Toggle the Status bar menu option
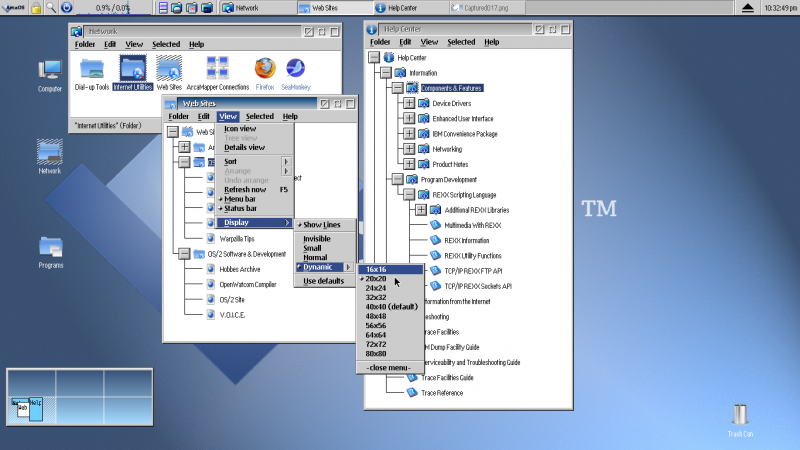 (240, 208)
